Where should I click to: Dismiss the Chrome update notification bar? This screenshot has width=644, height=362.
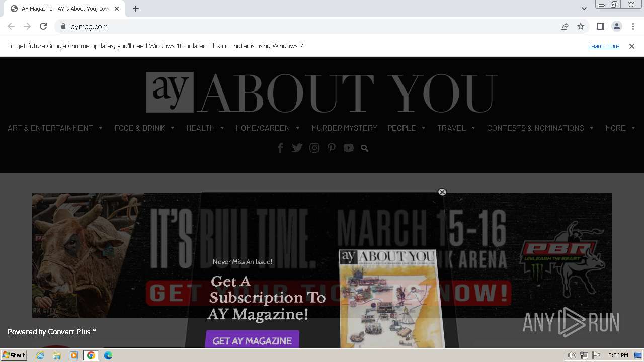[x=632, y=46]
